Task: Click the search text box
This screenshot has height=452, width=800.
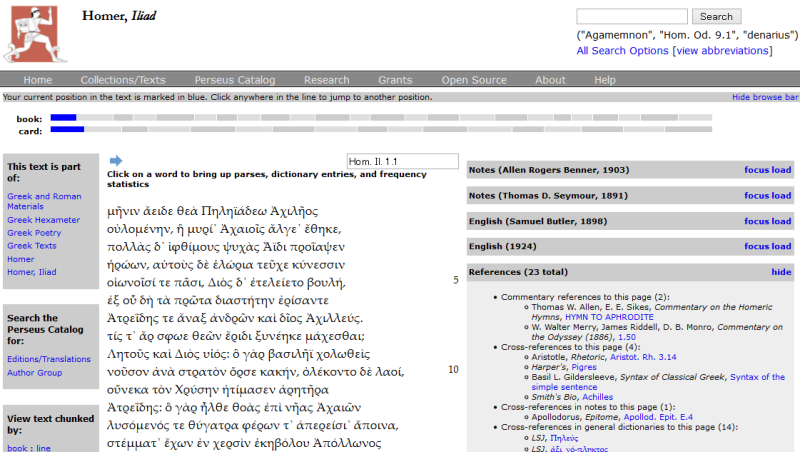Action: [632, 16]
